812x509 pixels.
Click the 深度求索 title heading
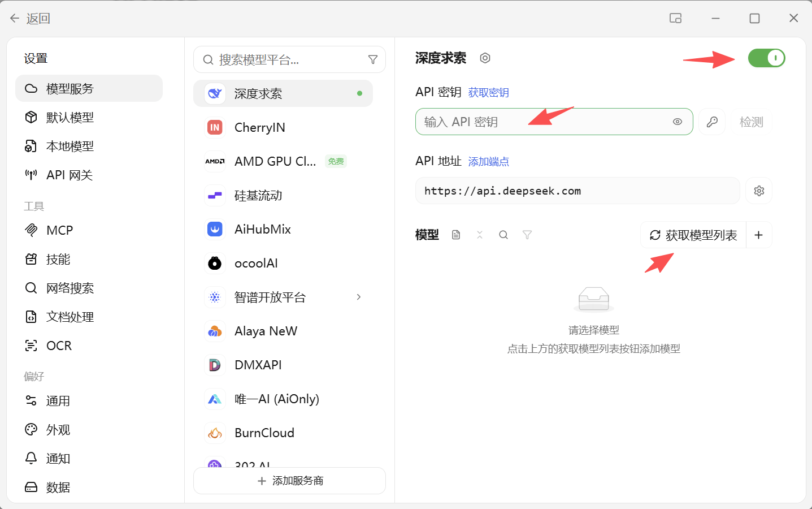441,58
